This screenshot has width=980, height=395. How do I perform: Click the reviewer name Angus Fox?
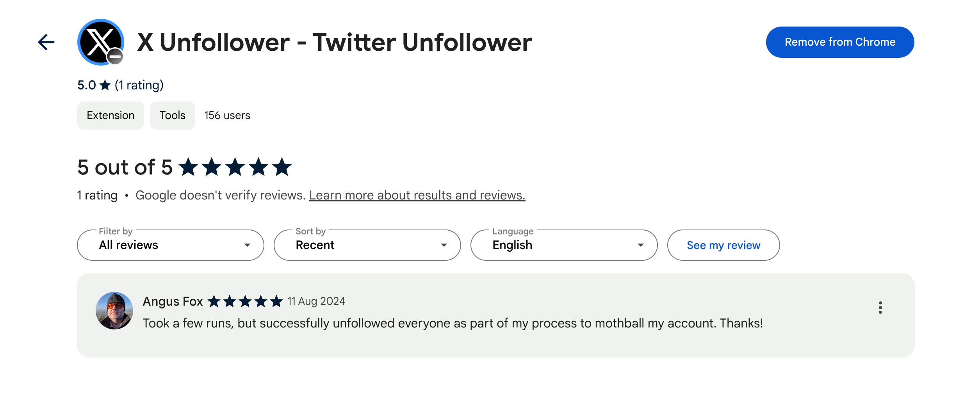coord(172,301)
